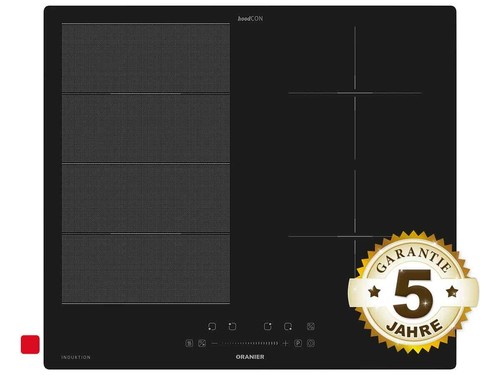Tap the P boost key
Viewport: 500px width, 375px height.
pyautogui.click(x=298, y=343)
